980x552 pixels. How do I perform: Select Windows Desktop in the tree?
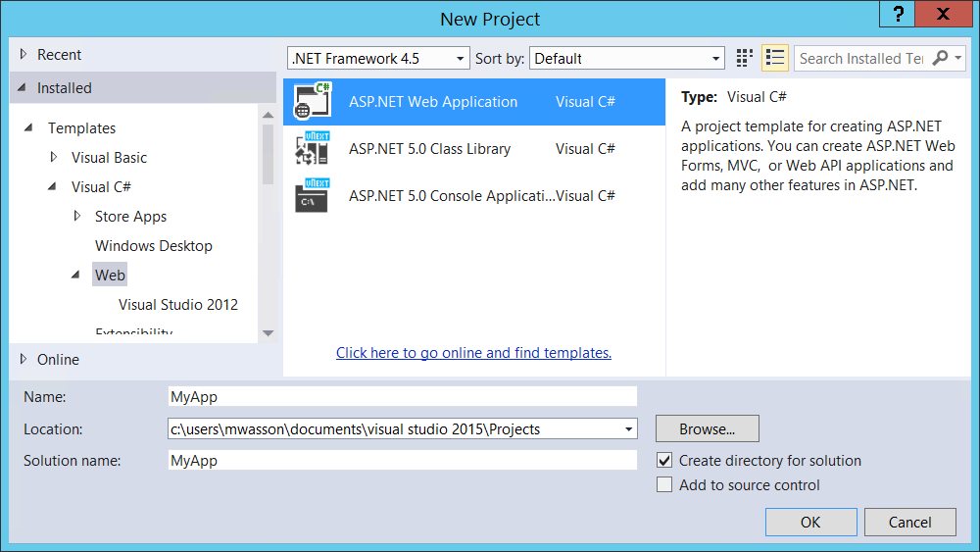click(x=154, y=246)
